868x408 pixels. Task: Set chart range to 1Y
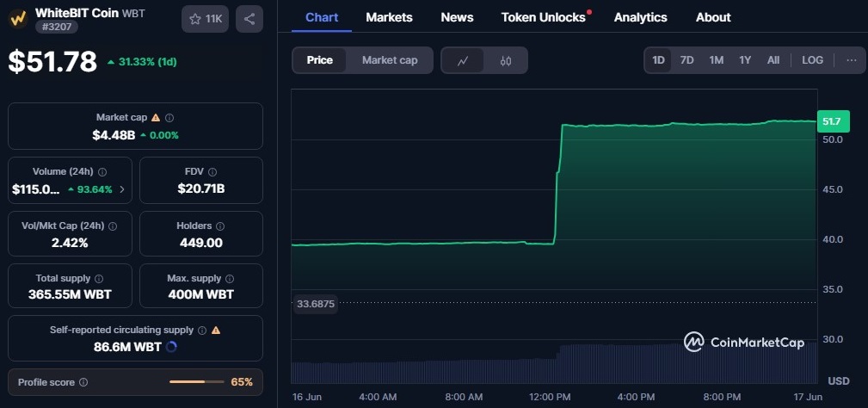(745, 59)
